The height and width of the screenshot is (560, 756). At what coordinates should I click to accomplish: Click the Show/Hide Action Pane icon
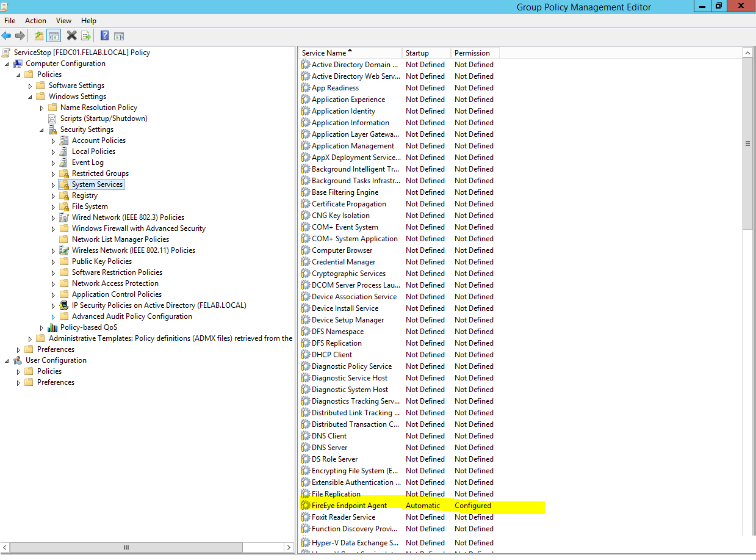tap(119, 36)
